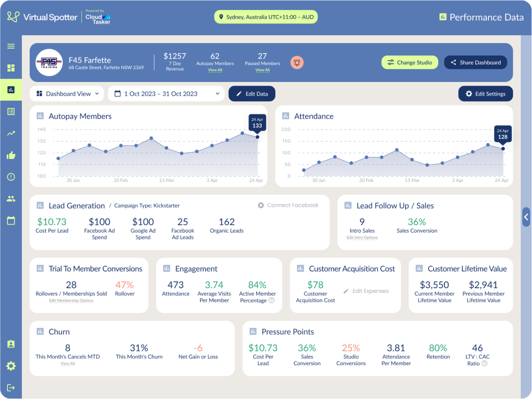
Task: Click the Change Studio button
Action: (409, 63)
